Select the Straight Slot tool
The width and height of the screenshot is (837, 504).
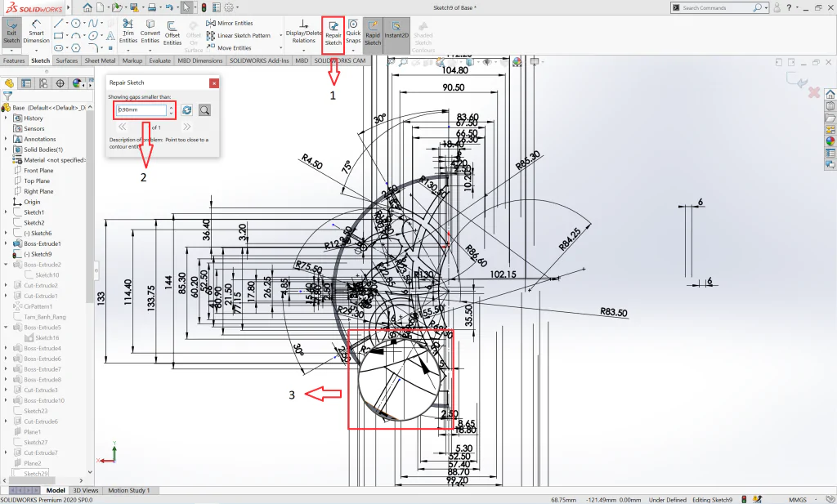[58, 48]
